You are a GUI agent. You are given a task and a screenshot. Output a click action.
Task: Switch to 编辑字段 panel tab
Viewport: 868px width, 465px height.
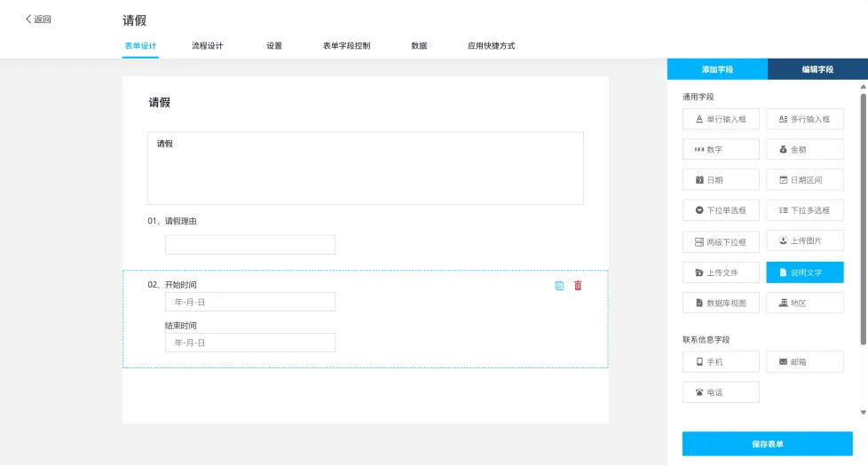pos(817,69)
